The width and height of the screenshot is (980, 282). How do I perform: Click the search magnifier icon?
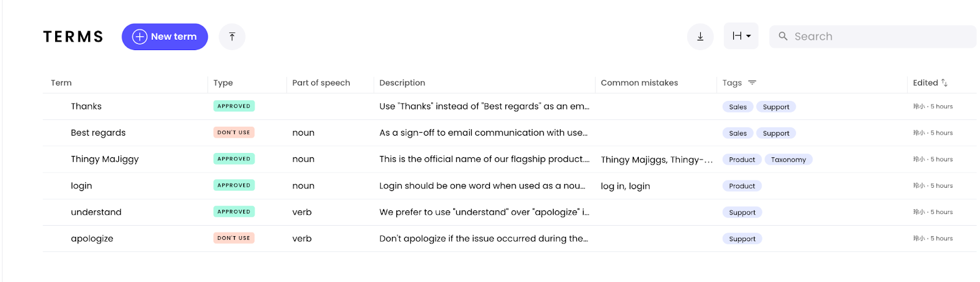pyautogui.click(x=783, y=37)
